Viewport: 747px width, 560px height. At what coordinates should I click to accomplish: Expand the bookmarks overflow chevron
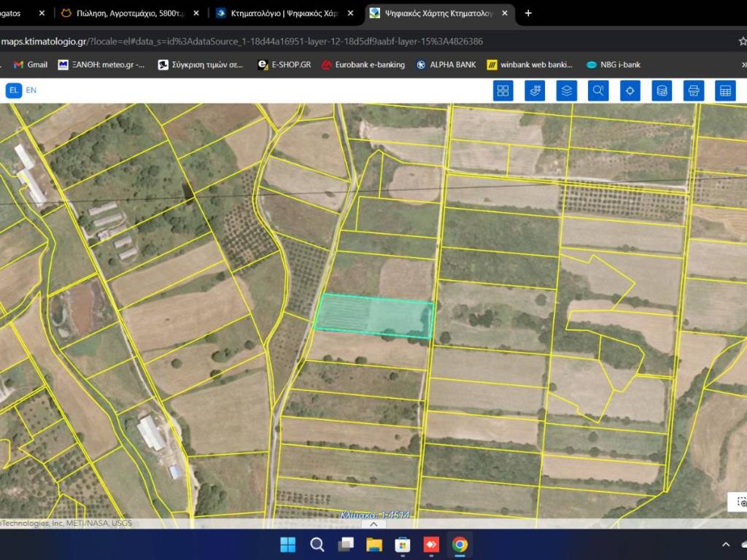coord(743,64)
